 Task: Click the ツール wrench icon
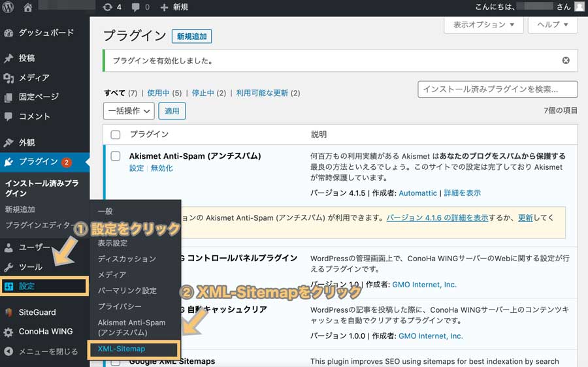point(8,267)
